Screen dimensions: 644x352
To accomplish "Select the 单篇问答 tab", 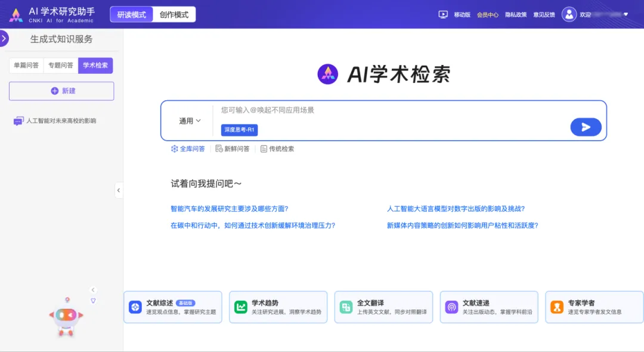I will (26, 66).
